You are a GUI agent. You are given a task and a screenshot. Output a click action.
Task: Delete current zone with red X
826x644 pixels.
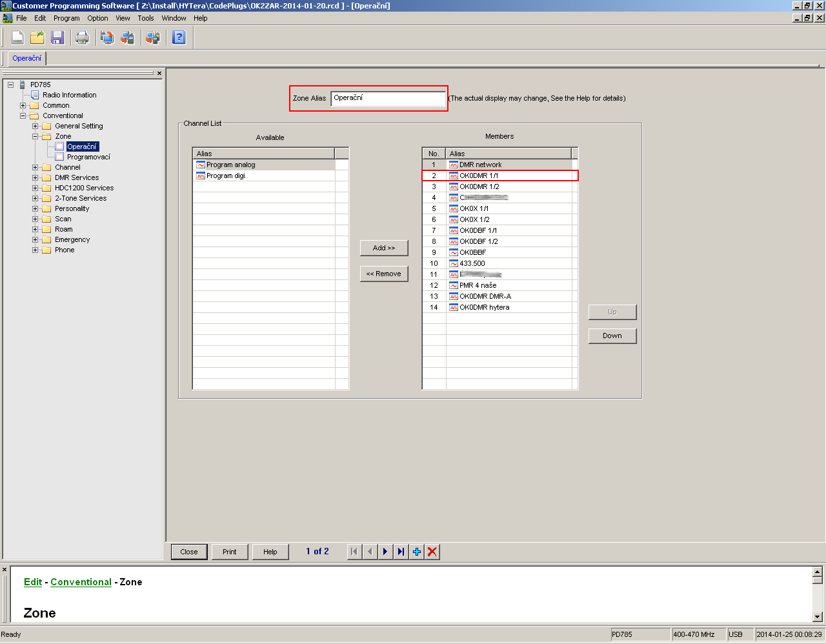432,552
